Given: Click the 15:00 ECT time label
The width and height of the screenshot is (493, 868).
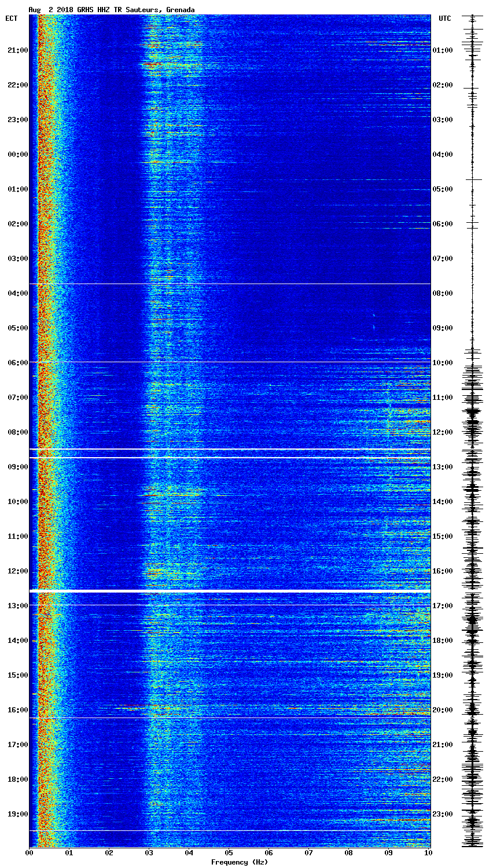Looking at the screenshot, I should [17, 675].
